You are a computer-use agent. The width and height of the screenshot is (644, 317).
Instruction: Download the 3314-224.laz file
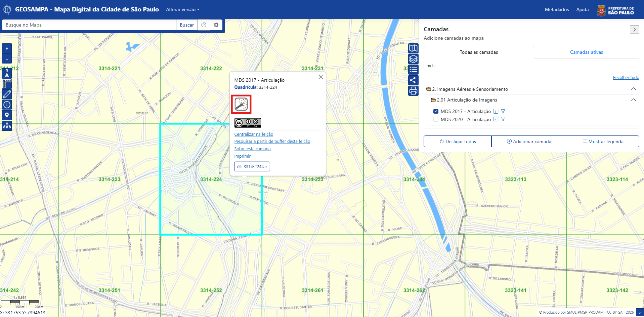252,166
